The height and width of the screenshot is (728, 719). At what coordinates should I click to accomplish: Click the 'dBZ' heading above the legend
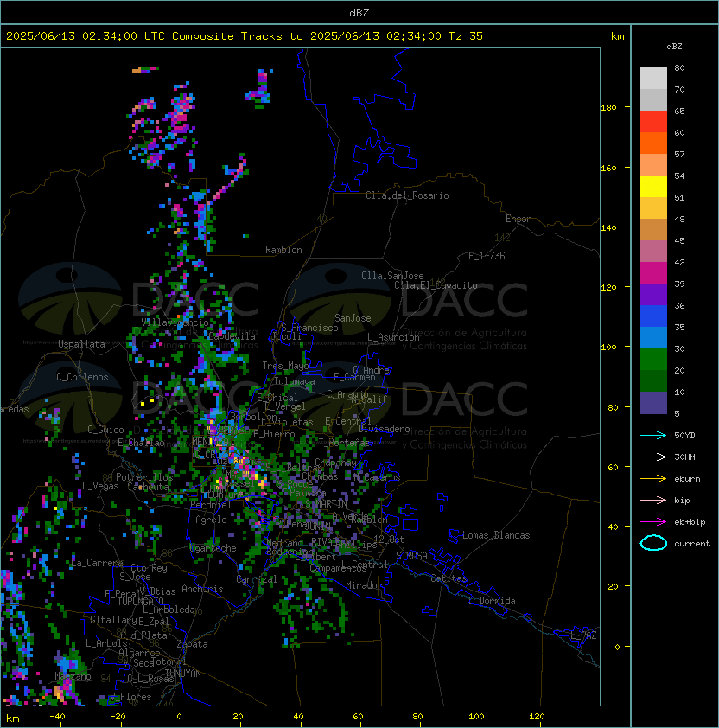[x=674, y=47]
